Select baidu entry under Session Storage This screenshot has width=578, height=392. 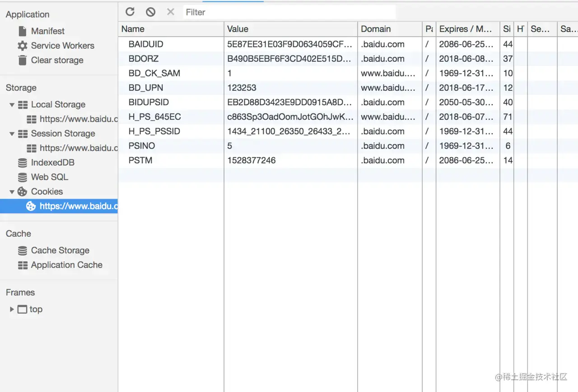(x=79, y=148)
